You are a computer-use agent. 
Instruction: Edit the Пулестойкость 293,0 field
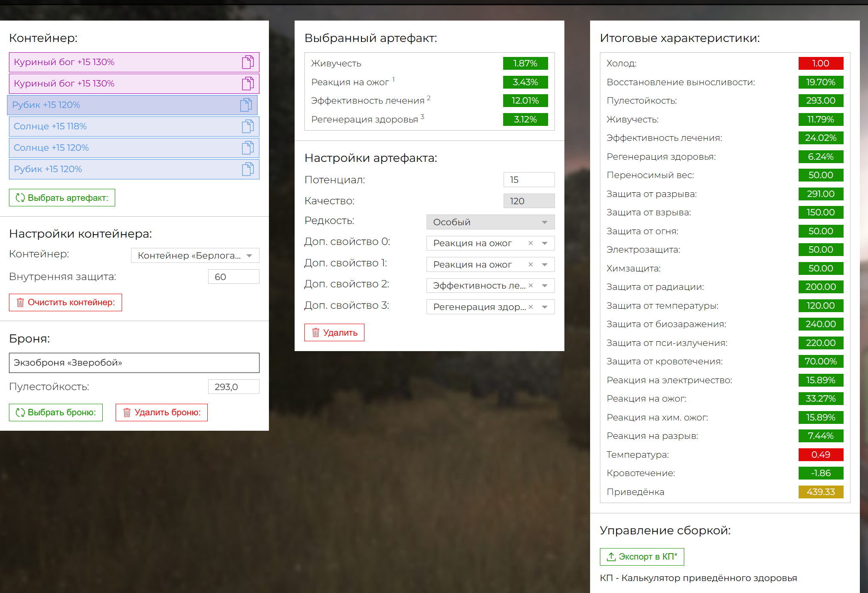coord(234,387)
